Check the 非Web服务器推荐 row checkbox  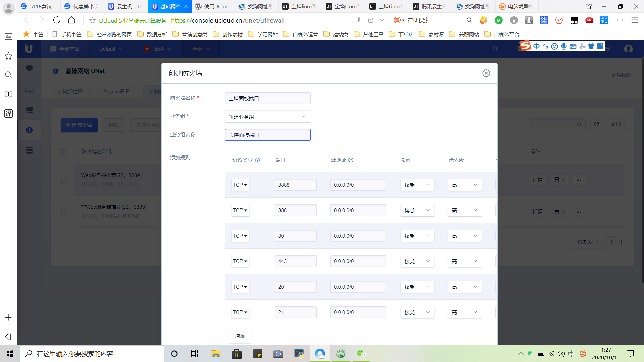(64, 212)
